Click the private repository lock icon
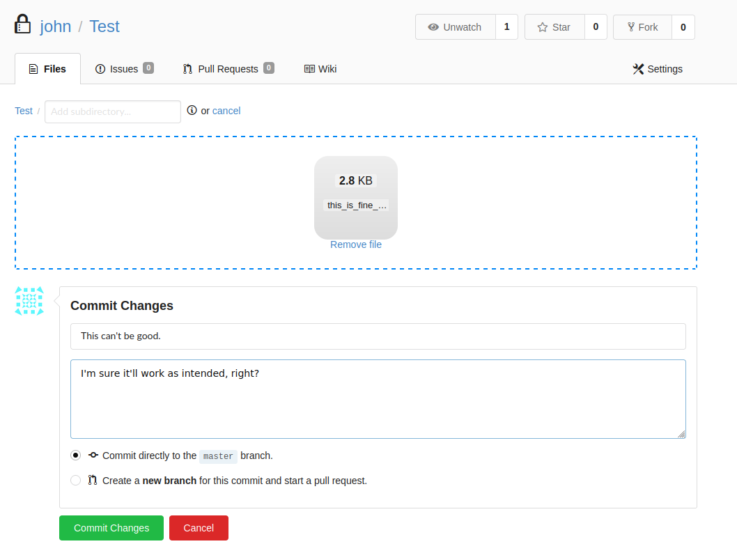 [22, 24]
